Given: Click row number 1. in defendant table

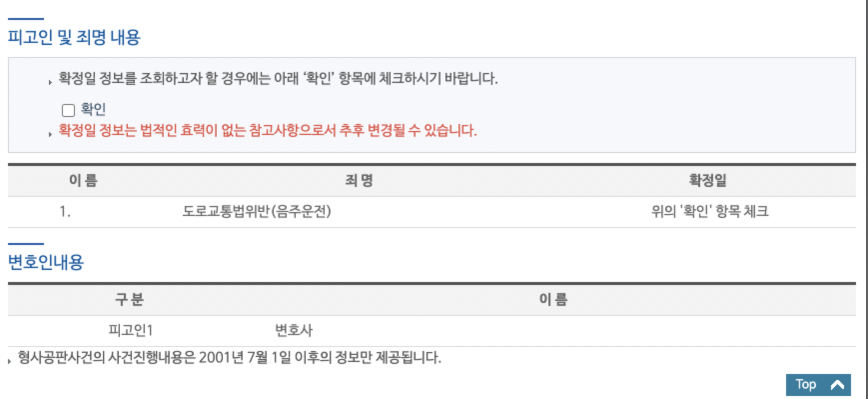Looking at the screenshot, I should point(65,211).
